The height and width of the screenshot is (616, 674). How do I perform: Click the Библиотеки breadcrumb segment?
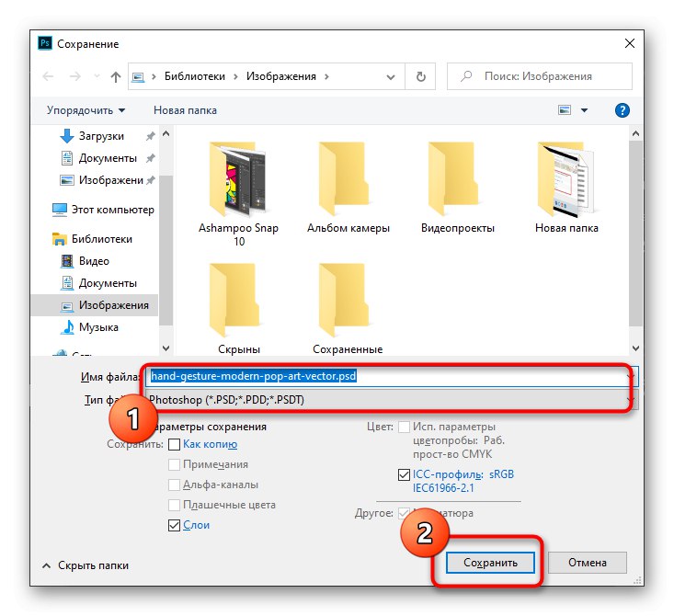[195, 76]
